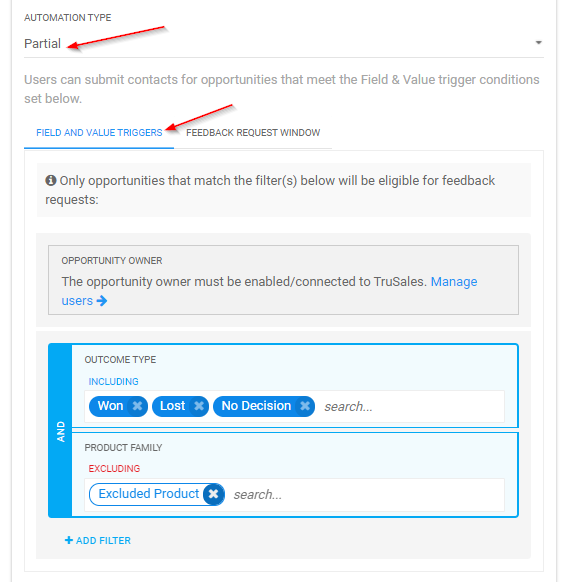Viewport: 568px width, 582px height.
Task: Click the ADD FILTER button
Action: 98,540
